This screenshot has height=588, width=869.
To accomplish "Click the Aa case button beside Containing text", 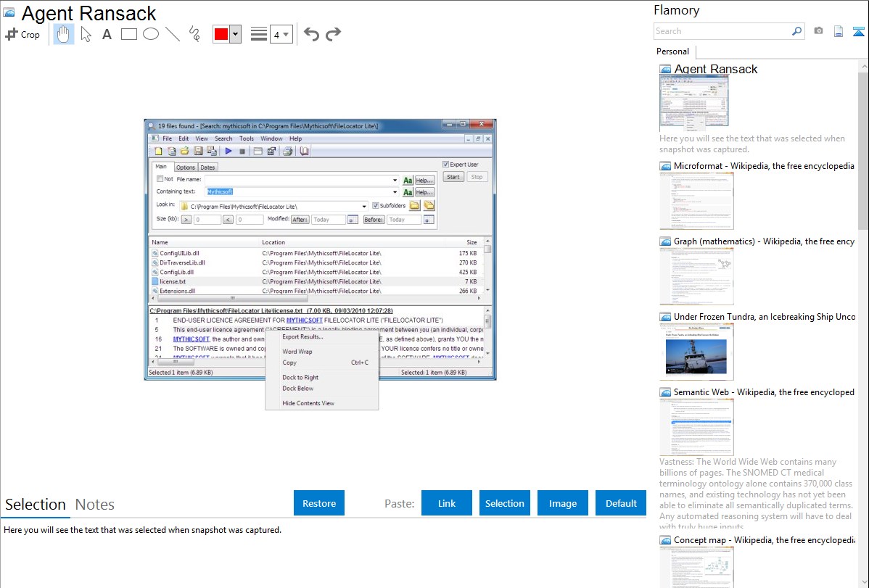I will click(408, 192).
